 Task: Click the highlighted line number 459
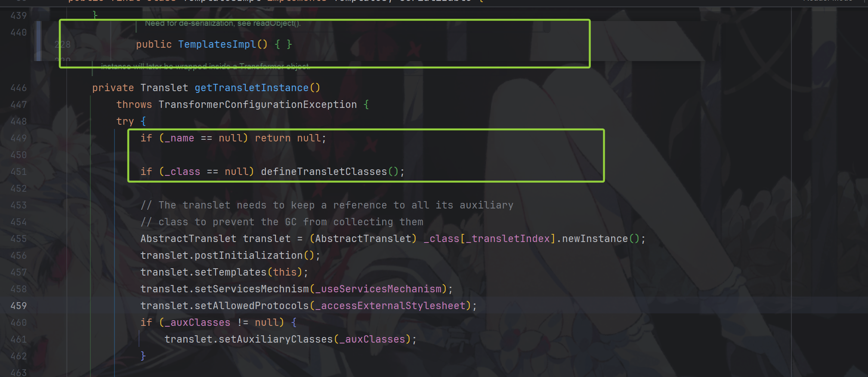tap(19, 306)
